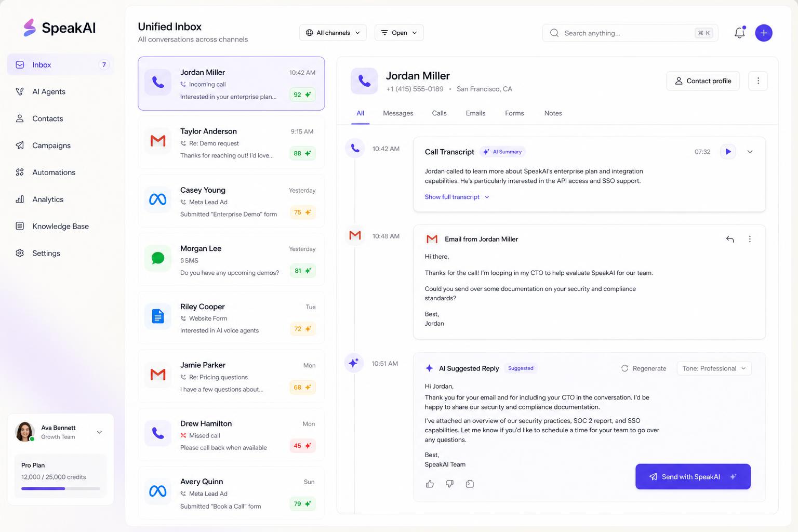This screenshot has height=532, width=798.
Task: Open Taylor Anderson's conversation name
Action: tap(208, 131)
